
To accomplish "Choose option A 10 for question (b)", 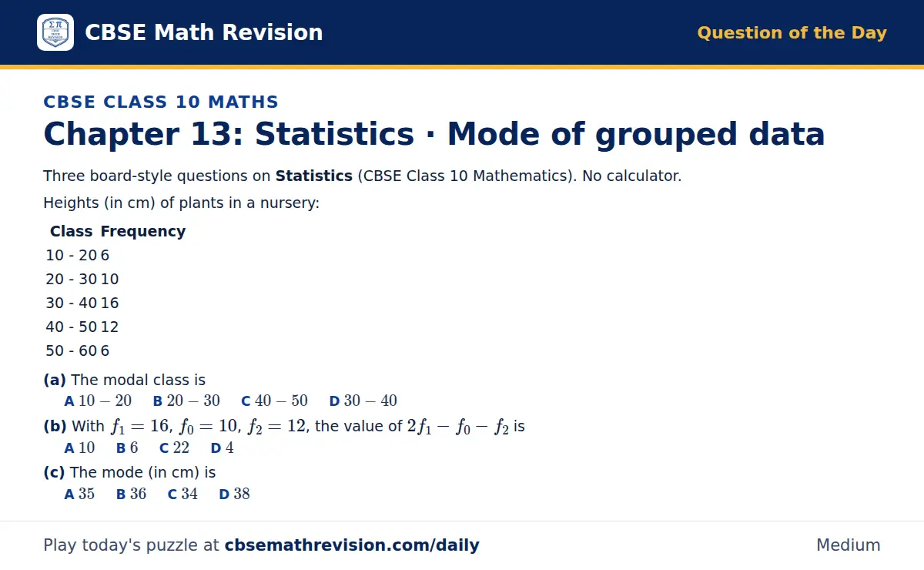I will point(80,448).
